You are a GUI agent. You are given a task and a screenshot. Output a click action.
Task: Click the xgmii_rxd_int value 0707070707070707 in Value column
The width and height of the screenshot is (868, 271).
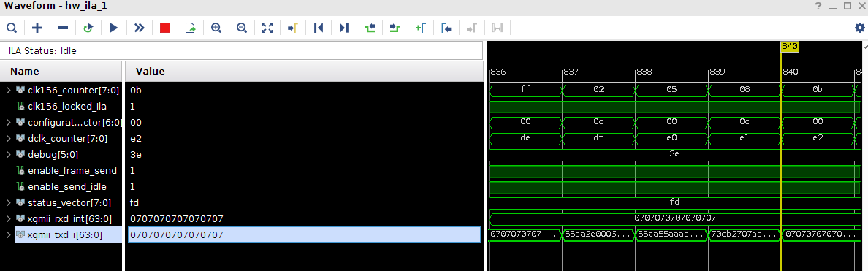(177, 219)
